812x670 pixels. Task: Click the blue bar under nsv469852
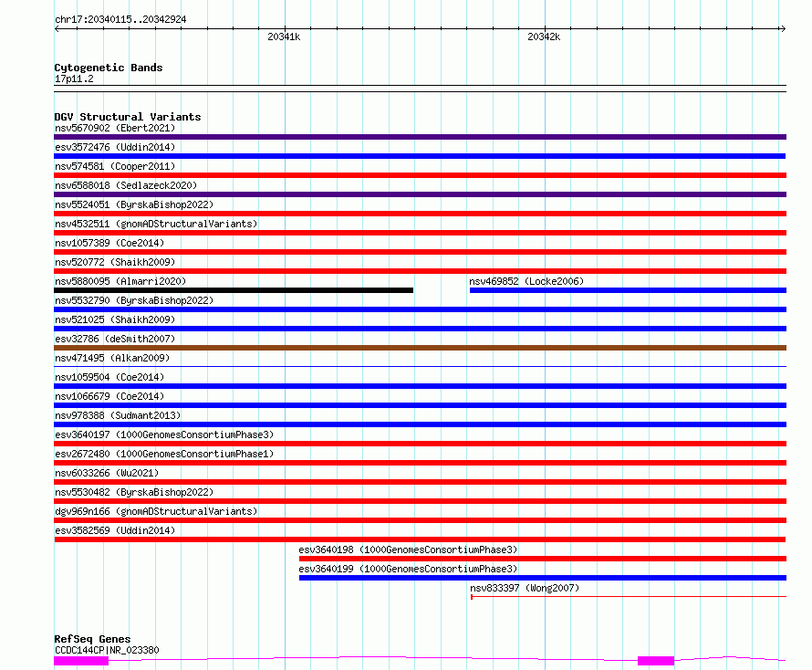(628, 290)
